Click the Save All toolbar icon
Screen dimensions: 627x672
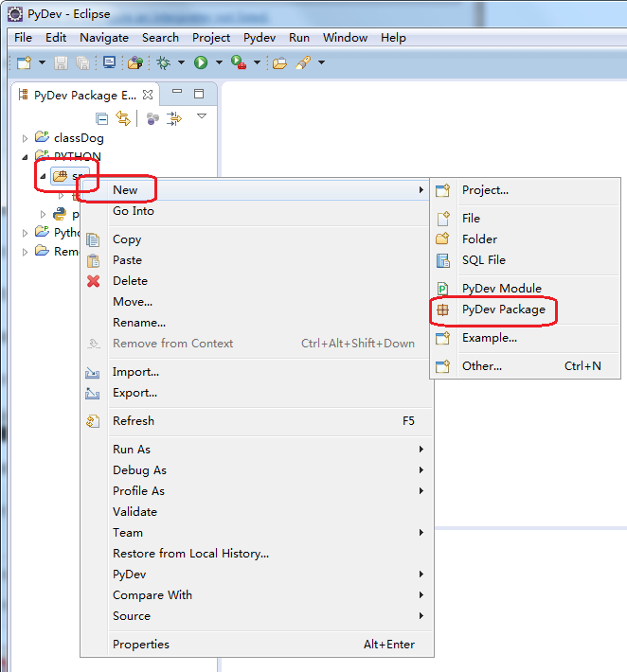pos(82,63)
